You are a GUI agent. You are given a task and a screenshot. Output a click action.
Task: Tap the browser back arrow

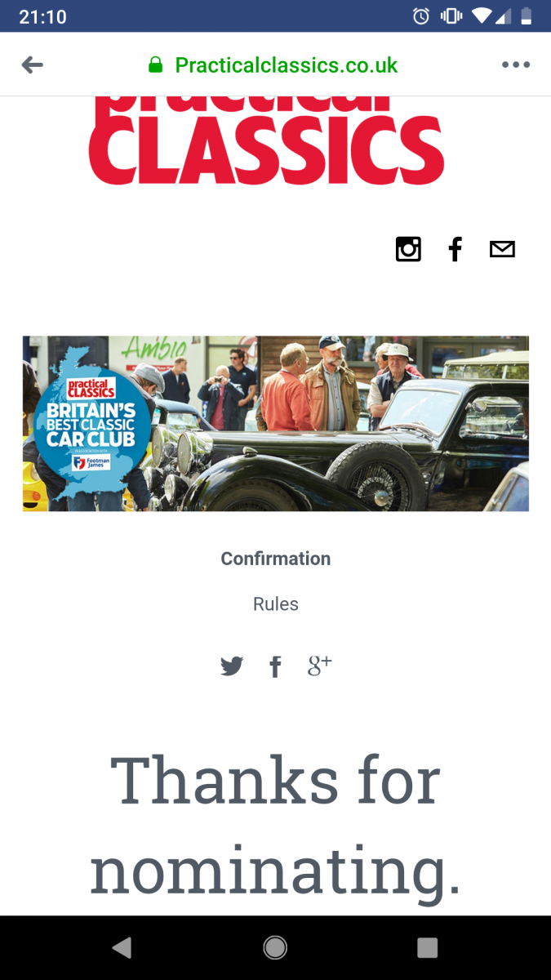coord(33,65)
